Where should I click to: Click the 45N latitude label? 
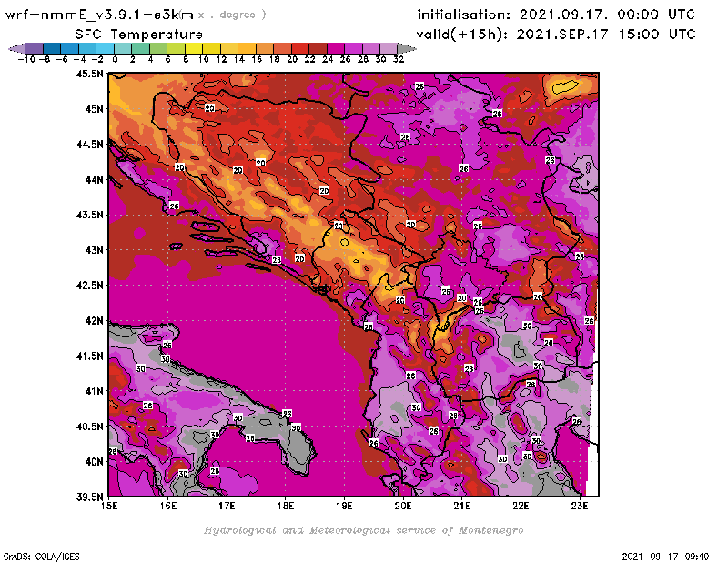[94, 109]
